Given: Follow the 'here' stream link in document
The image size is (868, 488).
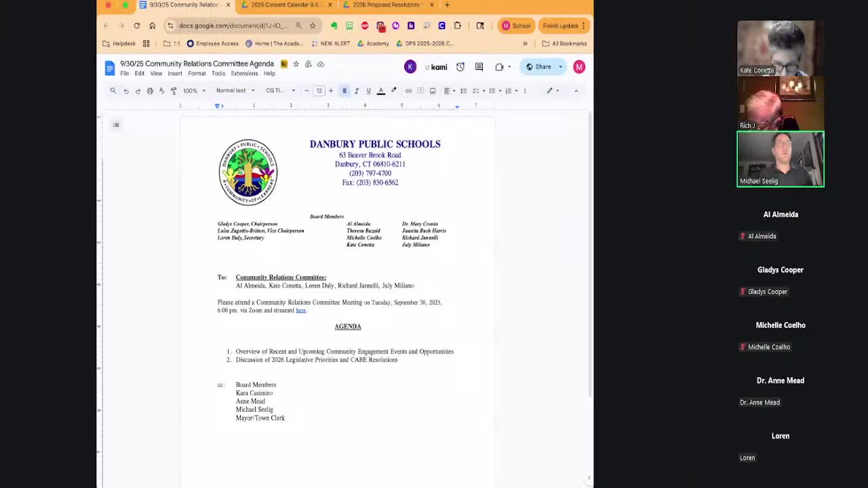Looking at the screenshot, I should [300, 310].
